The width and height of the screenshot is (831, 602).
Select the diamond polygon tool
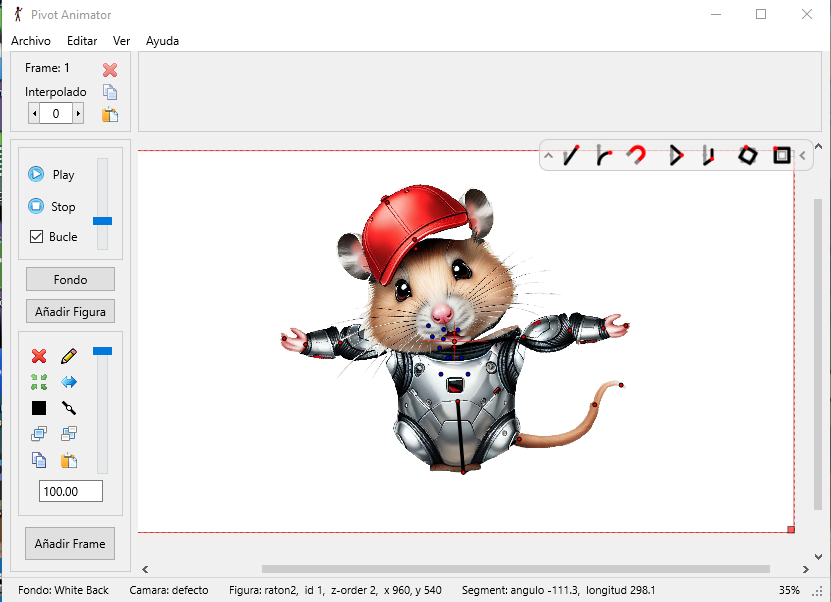747,155
